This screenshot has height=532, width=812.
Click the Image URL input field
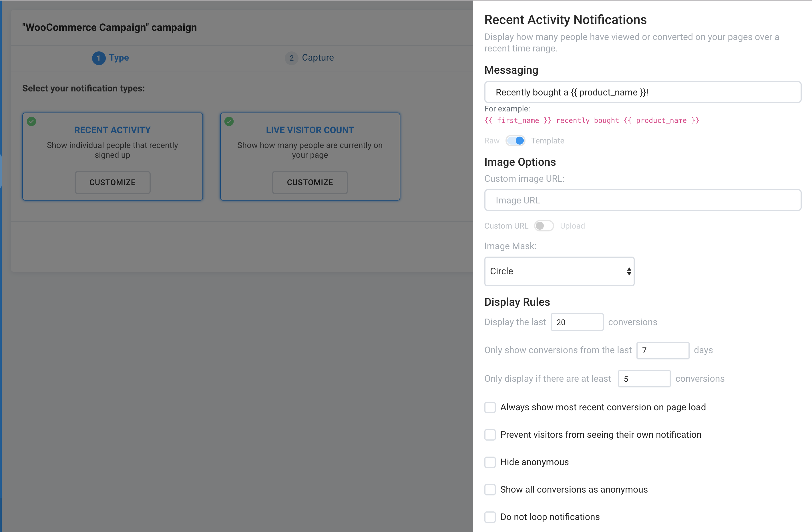[642, 200]
